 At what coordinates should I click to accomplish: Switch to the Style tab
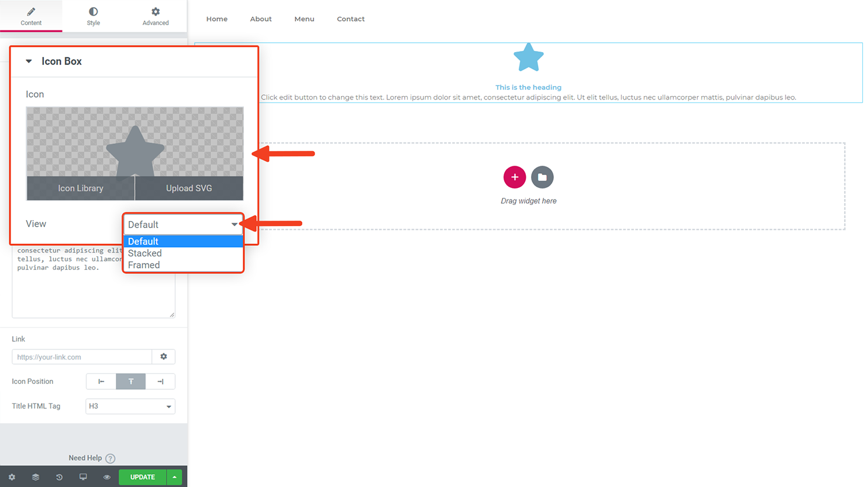[93, 16]
